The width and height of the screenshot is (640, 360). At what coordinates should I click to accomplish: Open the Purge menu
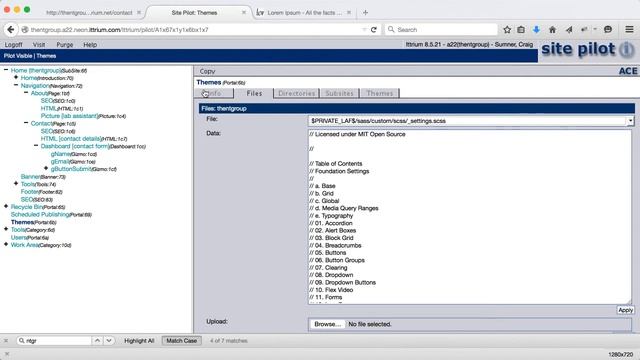pos(64,44)
